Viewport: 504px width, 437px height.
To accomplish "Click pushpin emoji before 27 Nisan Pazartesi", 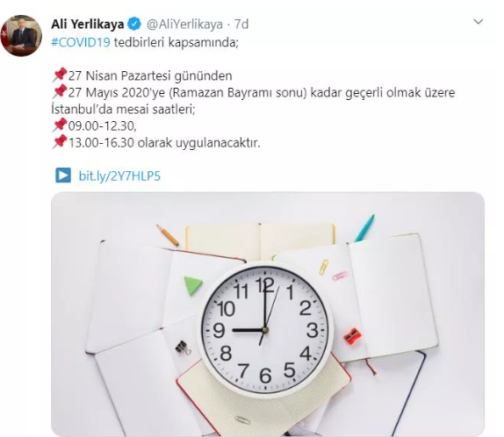I will [60, 75].
